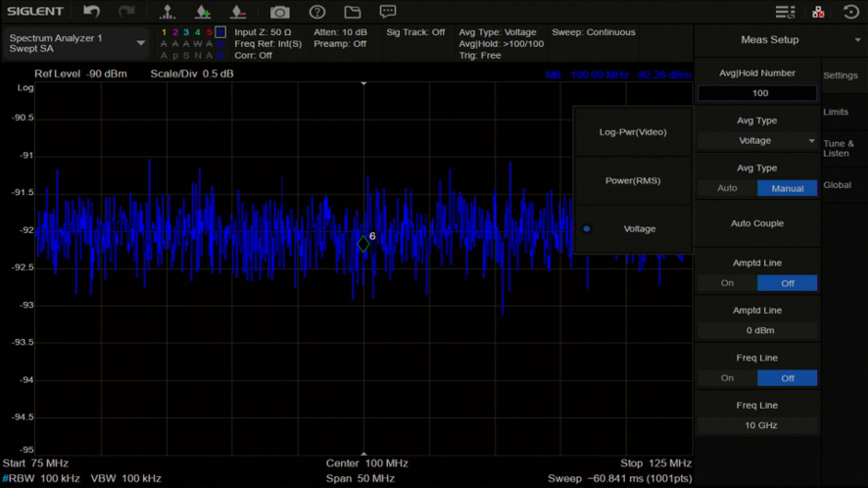Click Preamp: Off status
Image resolution: width=868 pixels, height=488 pixels.
click(340, 44)
